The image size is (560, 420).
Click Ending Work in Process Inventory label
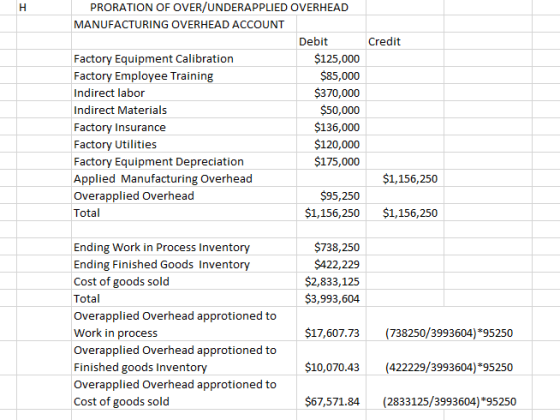162,247
